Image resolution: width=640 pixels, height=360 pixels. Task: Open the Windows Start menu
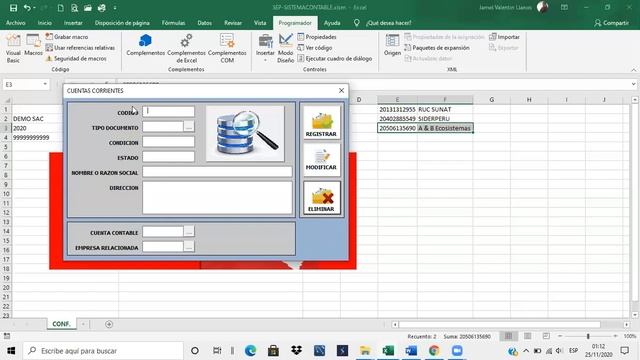(x=11, y=351)
